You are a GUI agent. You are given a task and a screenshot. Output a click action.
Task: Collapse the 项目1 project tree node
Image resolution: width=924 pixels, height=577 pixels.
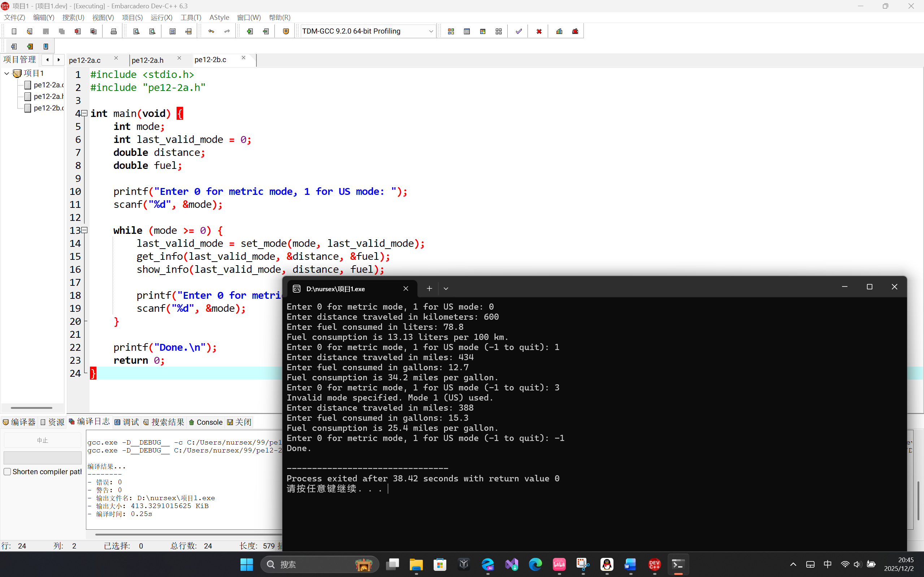pyautogui.click(x=7, y=73)
